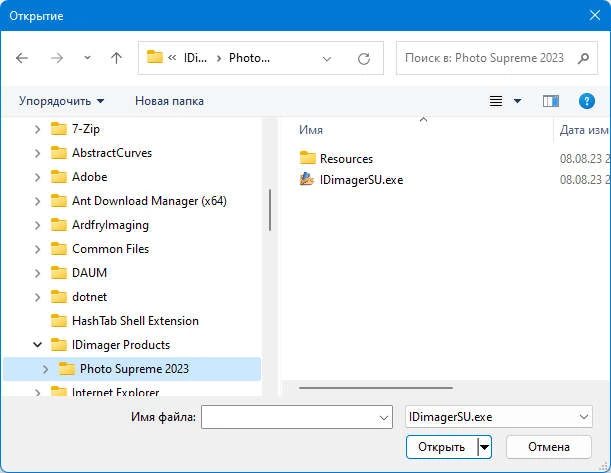Click the folder icon in address bar

pyautogui.click(x=154, y=57)
